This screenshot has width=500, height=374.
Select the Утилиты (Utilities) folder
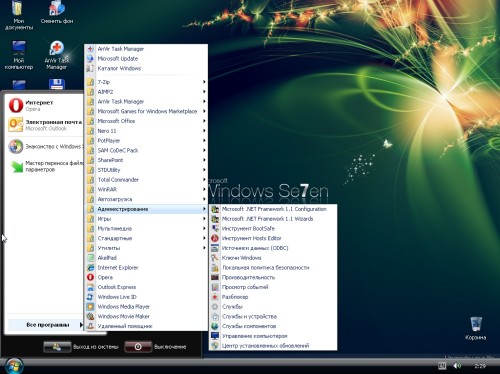146,248
